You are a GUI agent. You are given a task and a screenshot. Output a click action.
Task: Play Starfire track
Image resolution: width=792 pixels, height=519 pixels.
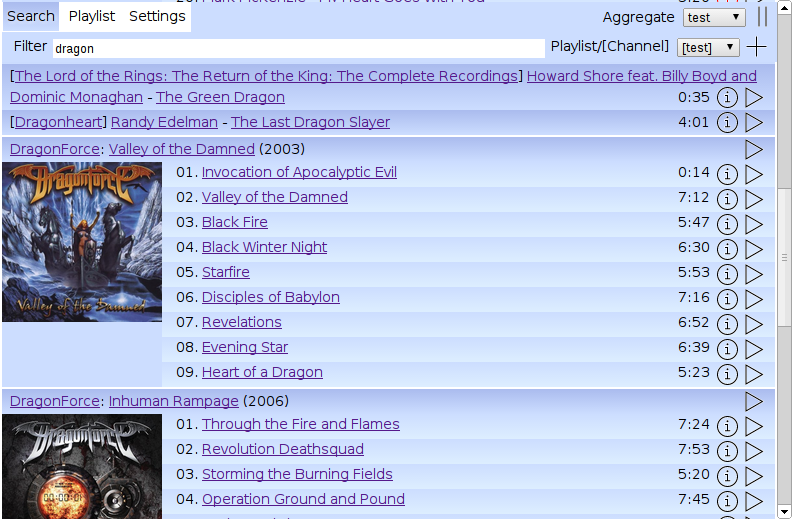point(754,274)
